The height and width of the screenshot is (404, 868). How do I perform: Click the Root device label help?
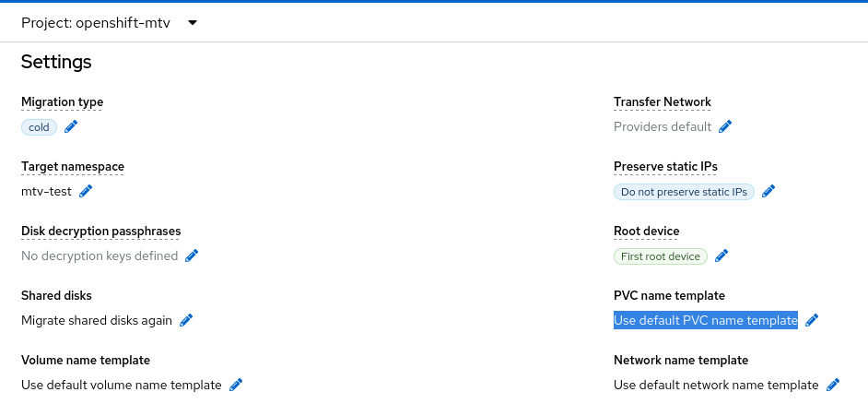pos(646,231)
